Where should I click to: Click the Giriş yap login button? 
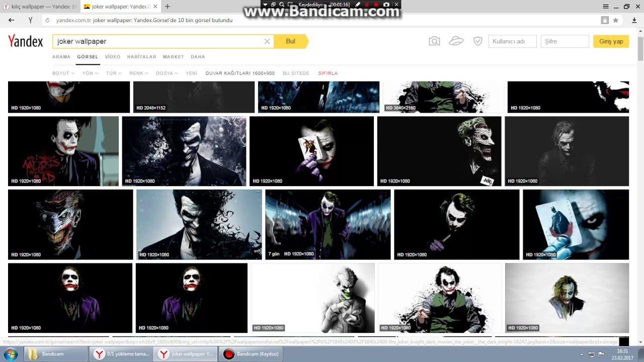[x=611, y=41]
